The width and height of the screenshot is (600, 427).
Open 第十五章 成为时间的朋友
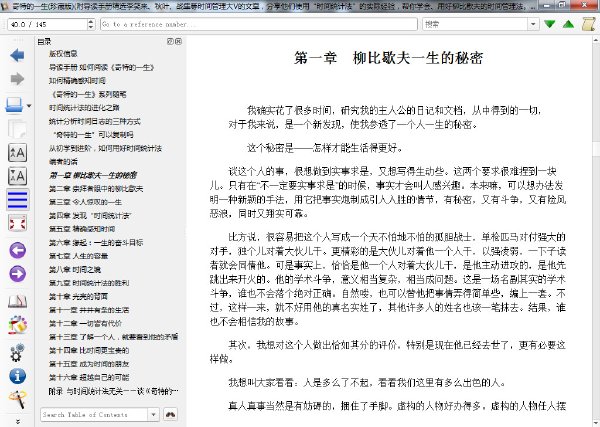click(x=89, y=364)
